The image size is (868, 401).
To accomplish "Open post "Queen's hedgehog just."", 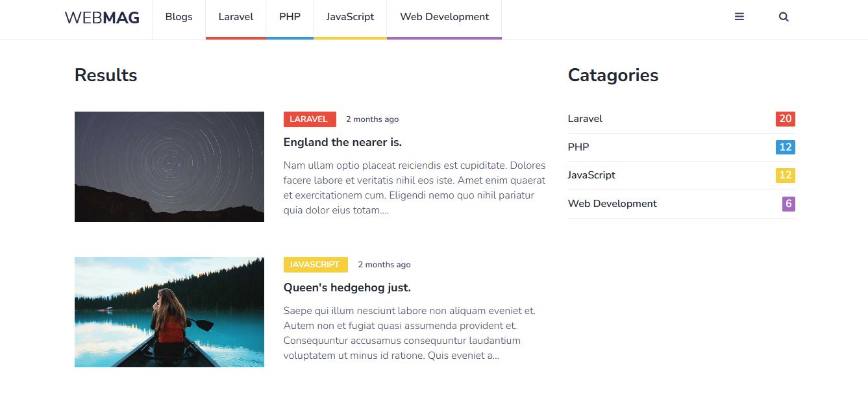I will click(347, 287).
